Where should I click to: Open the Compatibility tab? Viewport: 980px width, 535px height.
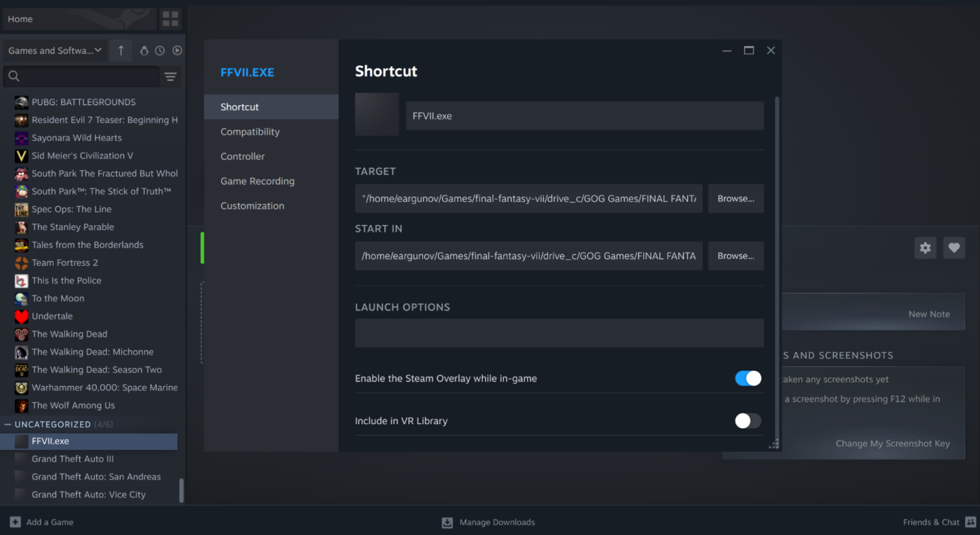(x=250, y=131)
